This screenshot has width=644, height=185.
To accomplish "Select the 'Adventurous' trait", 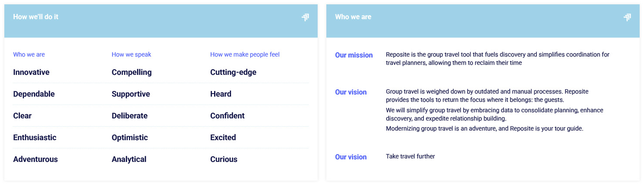I will click(x=35, y=159).
